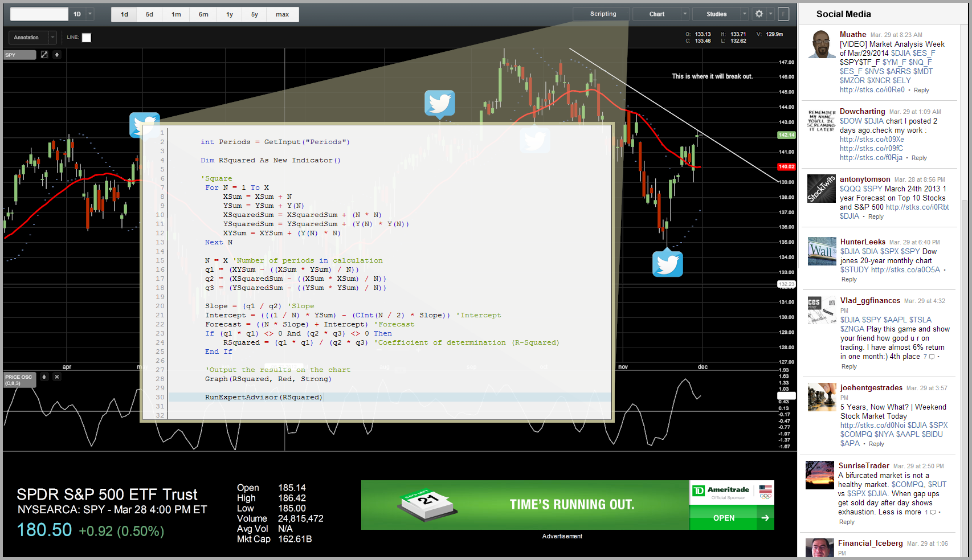The height and width of the screenshot is (560, 972).
Task: Reply to Muathe's post
Action: [921, 90]
